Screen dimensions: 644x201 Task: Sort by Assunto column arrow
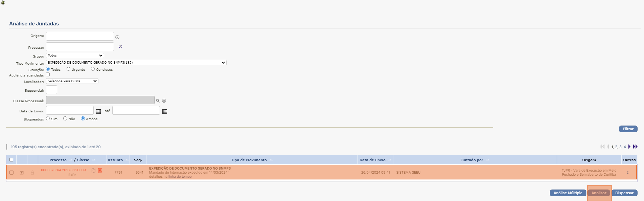coord(127,160)
